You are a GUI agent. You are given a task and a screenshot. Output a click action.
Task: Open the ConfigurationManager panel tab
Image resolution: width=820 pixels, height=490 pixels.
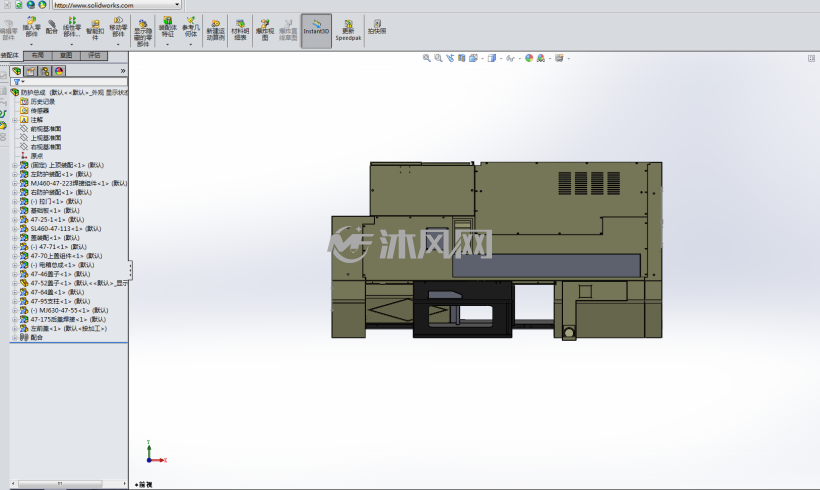point(45,71)
